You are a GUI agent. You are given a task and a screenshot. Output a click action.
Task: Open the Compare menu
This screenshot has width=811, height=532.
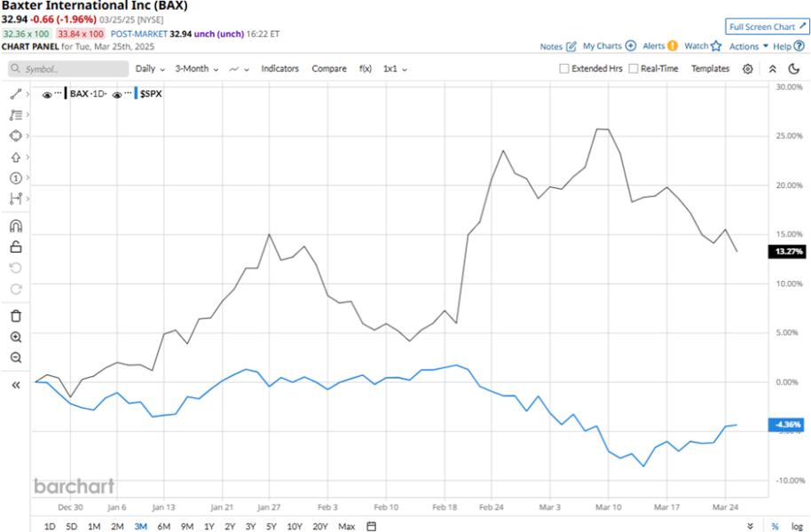click(329, 69)
